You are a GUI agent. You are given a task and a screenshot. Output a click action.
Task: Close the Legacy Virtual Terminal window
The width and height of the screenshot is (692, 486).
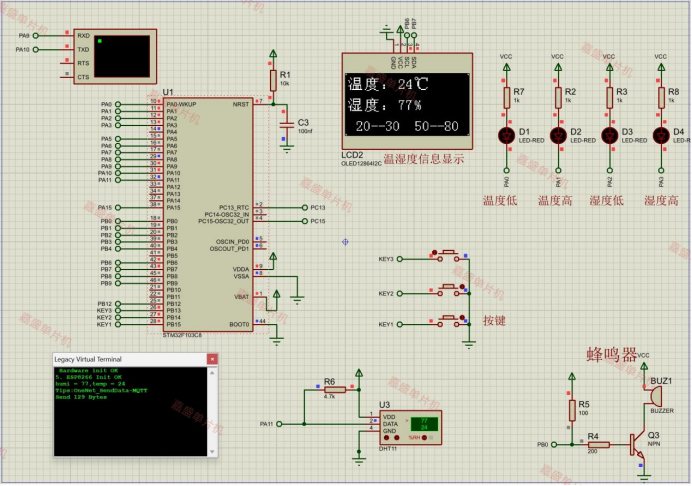click(x=212, y=359)
